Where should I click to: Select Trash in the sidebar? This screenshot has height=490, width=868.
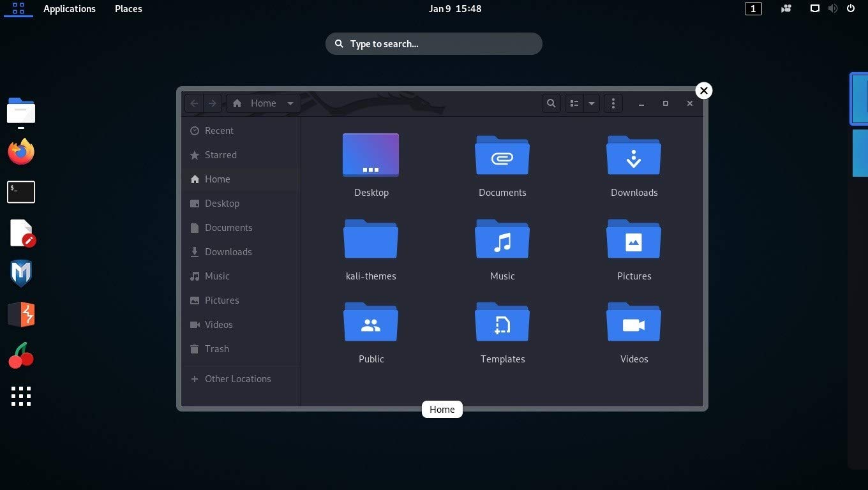pyautogui.click(x=216, y=349)
